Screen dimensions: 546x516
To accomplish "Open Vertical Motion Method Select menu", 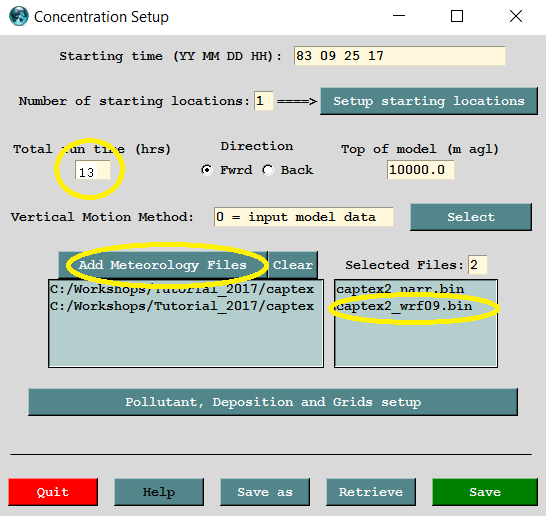I will [x=471, y=217].
